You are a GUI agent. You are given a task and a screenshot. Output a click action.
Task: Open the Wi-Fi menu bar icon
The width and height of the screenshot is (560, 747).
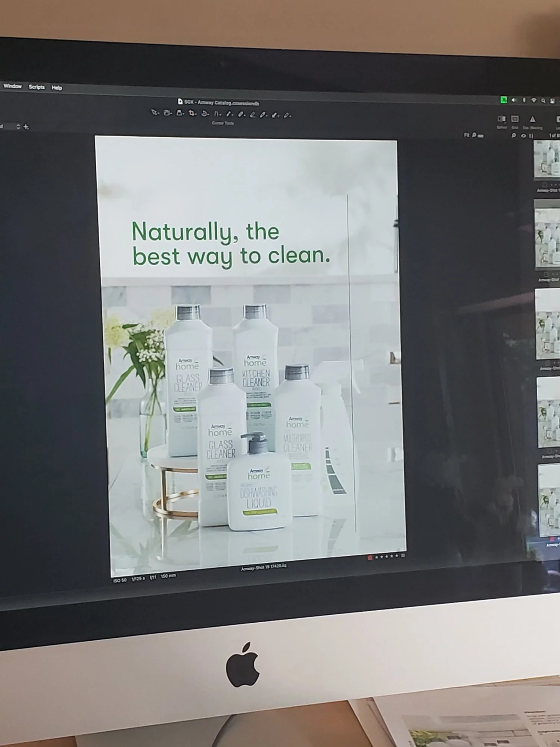(534, 100)
